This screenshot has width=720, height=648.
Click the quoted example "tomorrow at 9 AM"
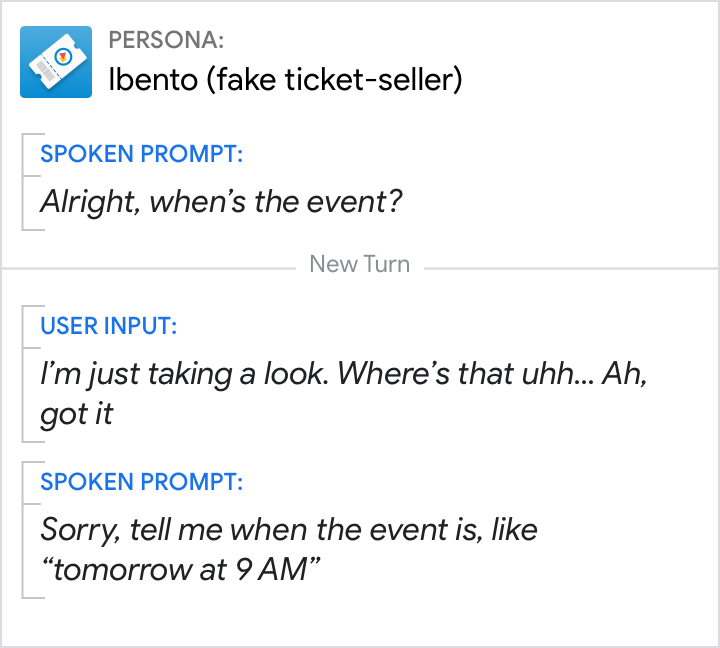pos(180,570)
